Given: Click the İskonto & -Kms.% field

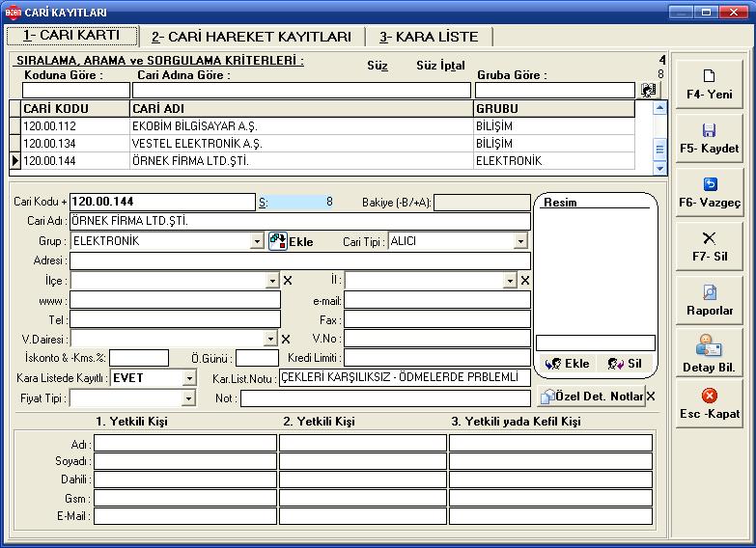Looking at the screenshot, I should point(139,358).
